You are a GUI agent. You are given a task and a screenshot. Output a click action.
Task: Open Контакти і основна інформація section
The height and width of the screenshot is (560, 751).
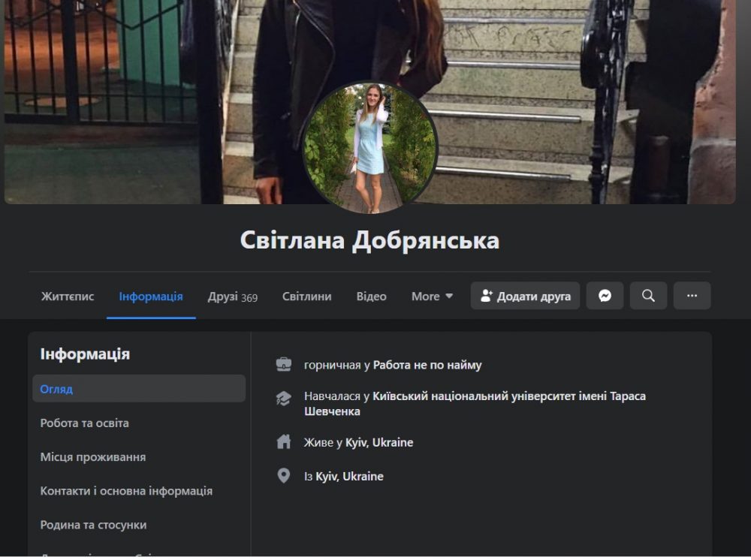[126, 491]
